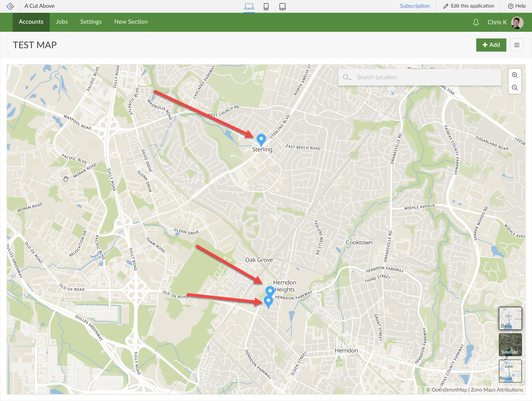This screenshot has height=401, width=532.
Task: Select the upper Herndon Heights map pin
Action: tap(270, 291)
